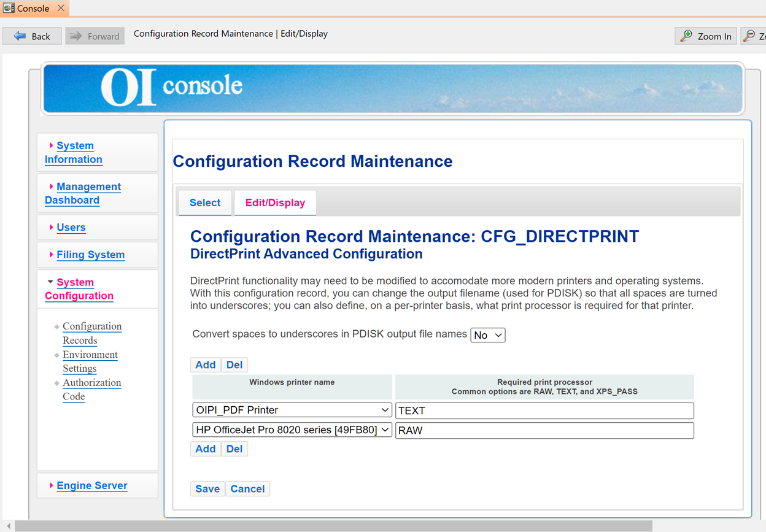
Task: Collapse the System Configuration section
Action: pyautogui.click(x=79, y=289)
